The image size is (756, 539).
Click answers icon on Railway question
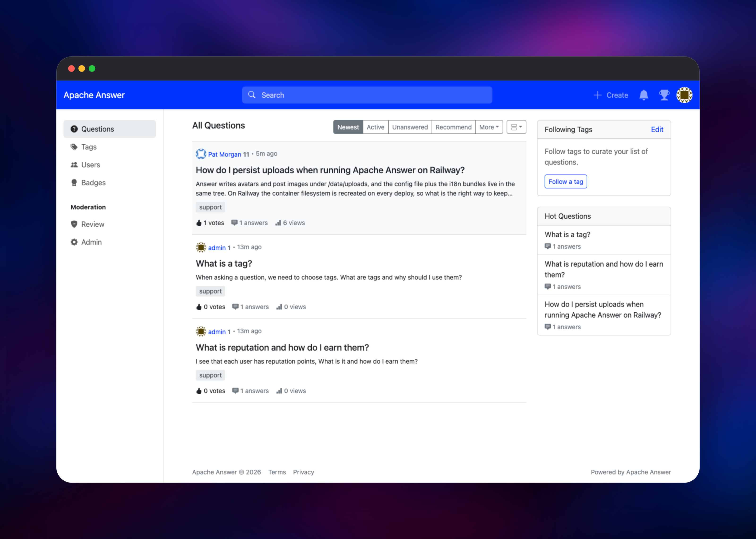234,223
